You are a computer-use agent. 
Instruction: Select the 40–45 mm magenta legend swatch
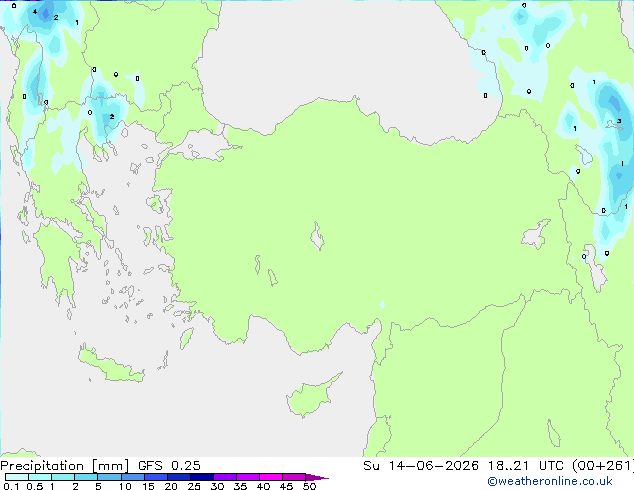271,477
